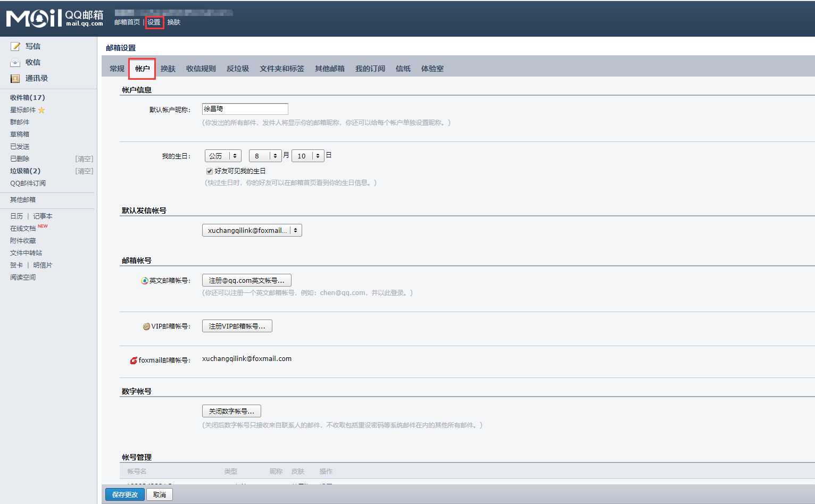Switch to the 常规 settings tab
Screen dimensions: 815x504
tap(117, 69)
